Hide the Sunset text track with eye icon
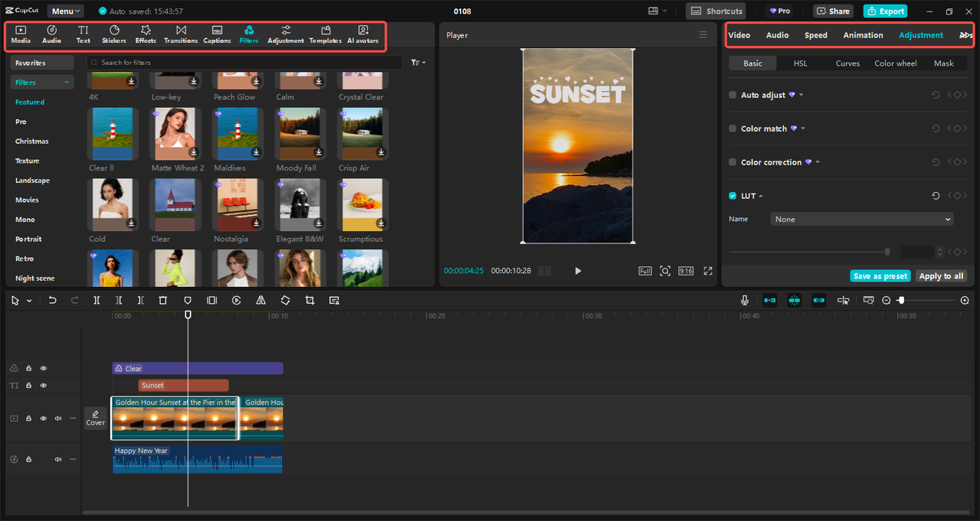The height and width of the screenshot is (521, 980). (44, 386)
